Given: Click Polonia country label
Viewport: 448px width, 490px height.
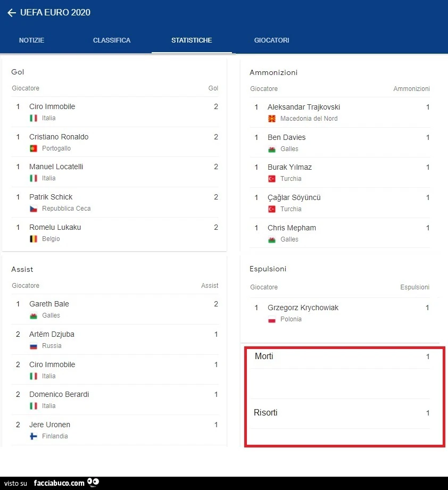Looking at the screenshot, I should 291,319.
